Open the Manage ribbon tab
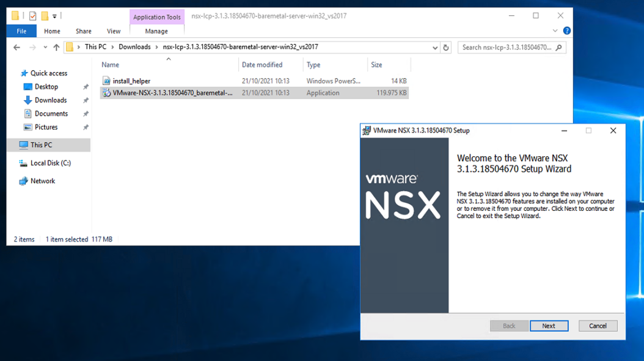Viewport: 644px width, 361px height. [156, 31]
